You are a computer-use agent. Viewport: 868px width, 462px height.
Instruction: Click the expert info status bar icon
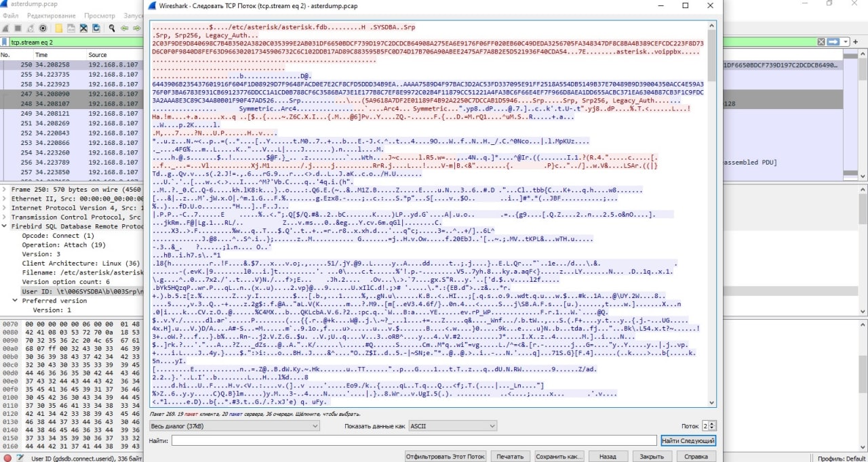[6, 458]
